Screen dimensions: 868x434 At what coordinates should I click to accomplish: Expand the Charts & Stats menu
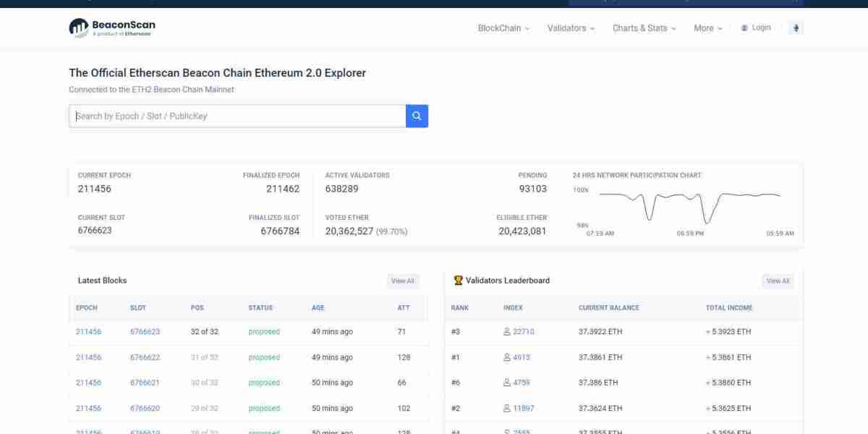pyautogui.click(x=644, y=28)
